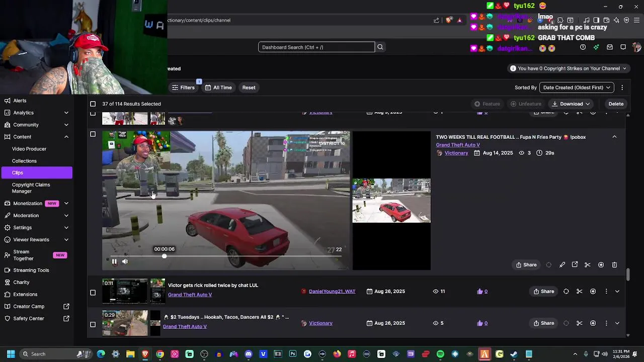Image resolution: width=644 pixels, height=362 pixels.
Task: Expand the $2 Tuesdays clip row
Action: click(617, 323)
